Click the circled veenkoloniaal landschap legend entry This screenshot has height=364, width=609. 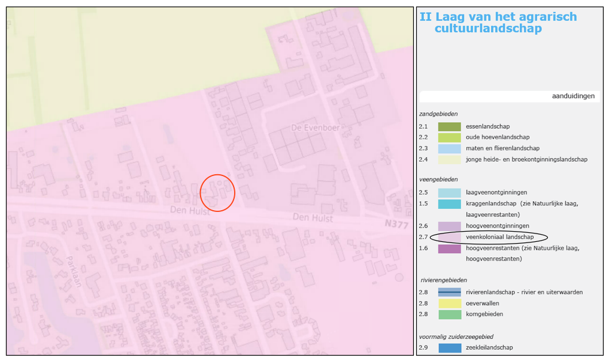(490, 237)
